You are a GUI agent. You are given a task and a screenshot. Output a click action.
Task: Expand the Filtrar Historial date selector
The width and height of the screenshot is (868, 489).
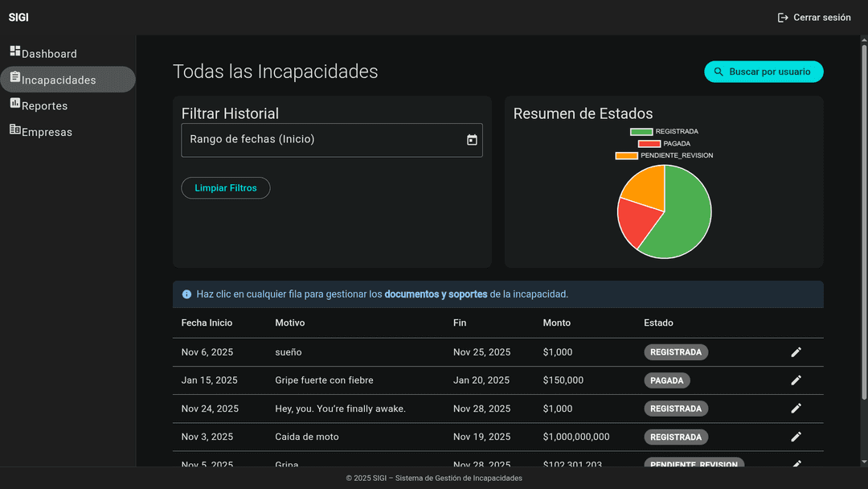coord(332,140)
